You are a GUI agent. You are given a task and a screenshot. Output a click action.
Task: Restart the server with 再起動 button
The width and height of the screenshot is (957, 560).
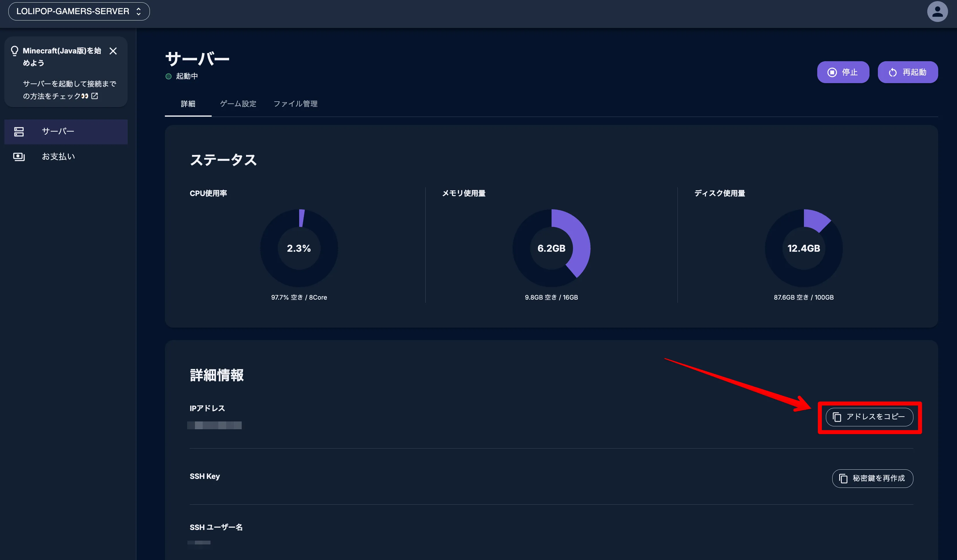click(908, 72)
